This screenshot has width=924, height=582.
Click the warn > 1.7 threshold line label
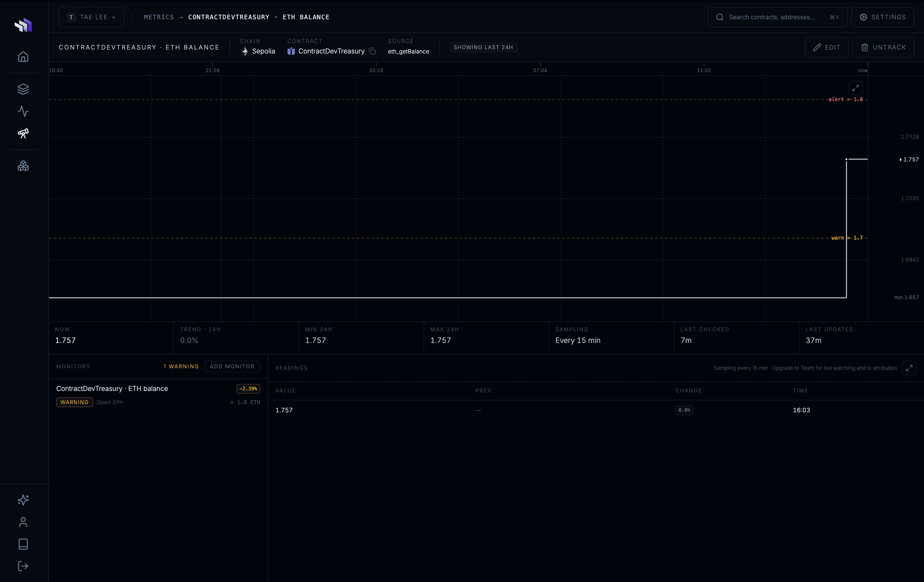coord(847,238)
